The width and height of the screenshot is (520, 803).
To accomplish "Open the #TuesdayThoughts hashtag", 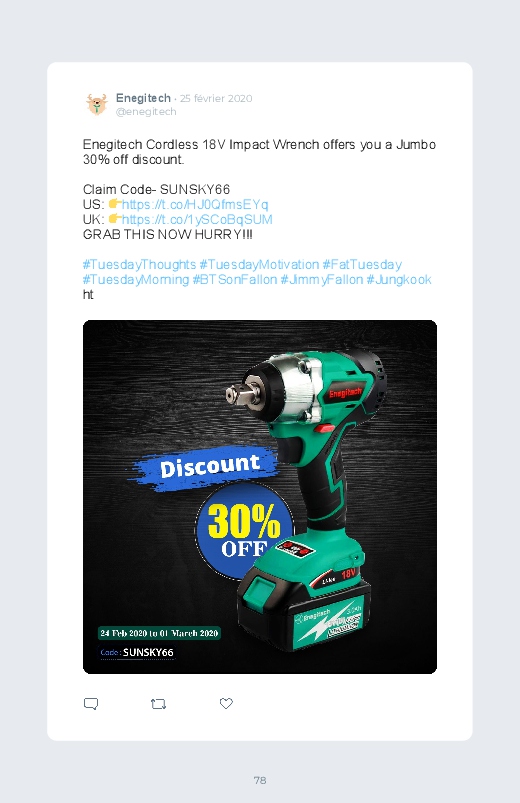I will 139,265.
